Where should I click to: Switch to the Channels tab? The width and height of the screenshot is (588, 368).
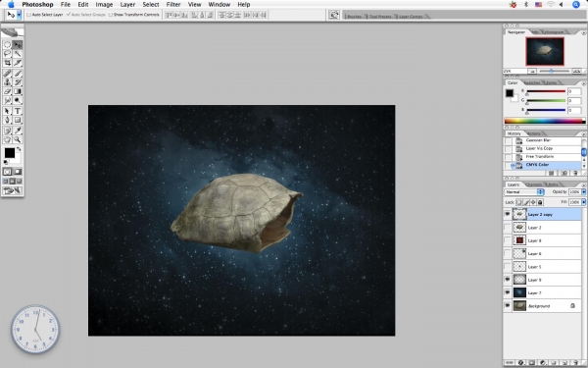pos(534,184)
